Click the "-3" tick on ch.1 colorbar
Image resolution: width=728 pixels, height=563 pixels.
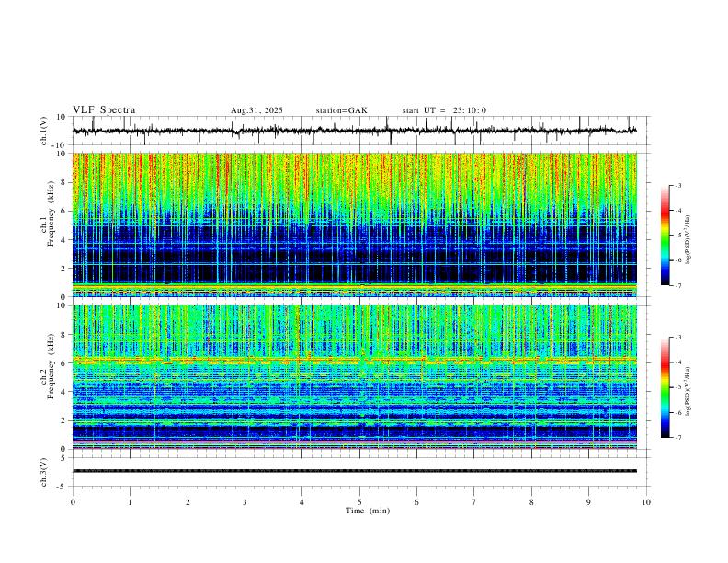(677, 185)
